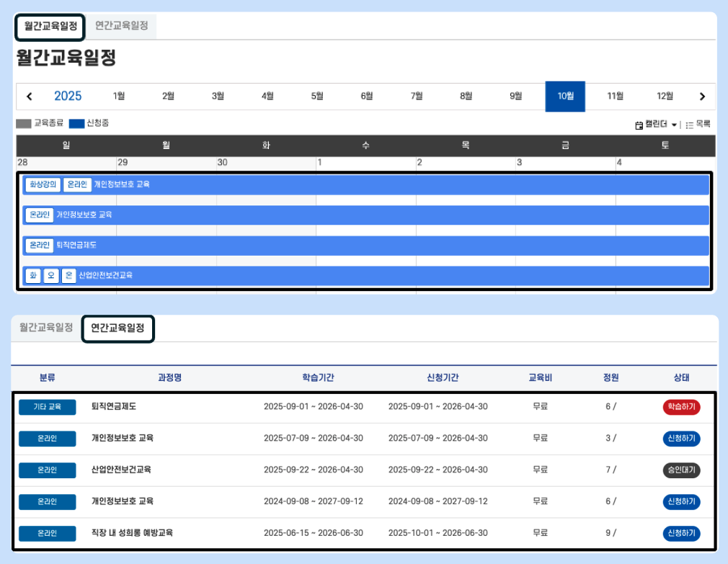Select the 9월 month tab
Image resolution: width=728 pixels, height=564 pixels.
point(515,97)
